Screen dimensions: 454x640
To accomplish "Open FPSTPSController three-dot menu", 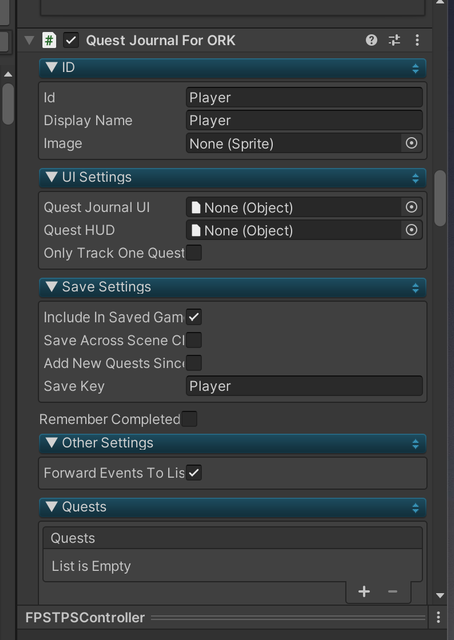I will point(438,617).
